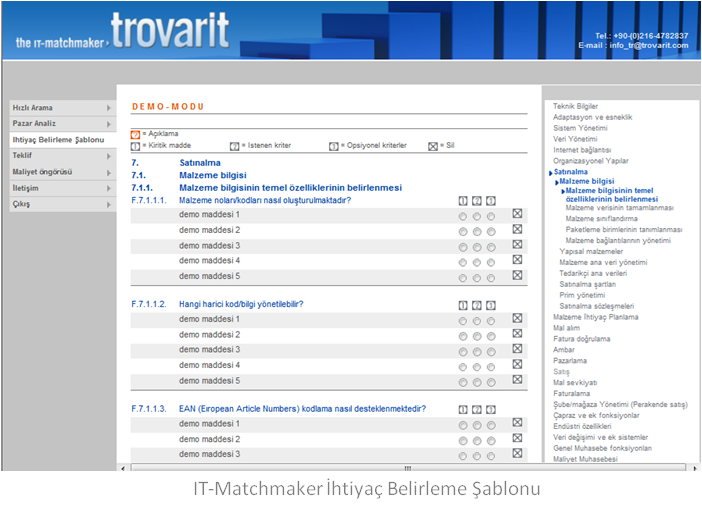Click column 3 icon for F.7.1.1.1 question

pos(491,201)
